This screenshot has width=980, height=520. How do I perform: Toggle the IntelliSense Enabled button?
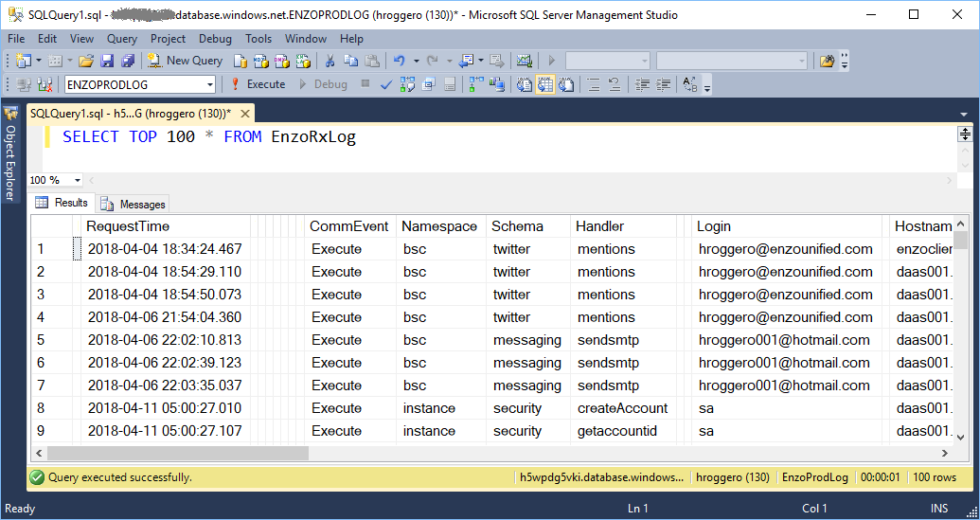click(449, 84)
